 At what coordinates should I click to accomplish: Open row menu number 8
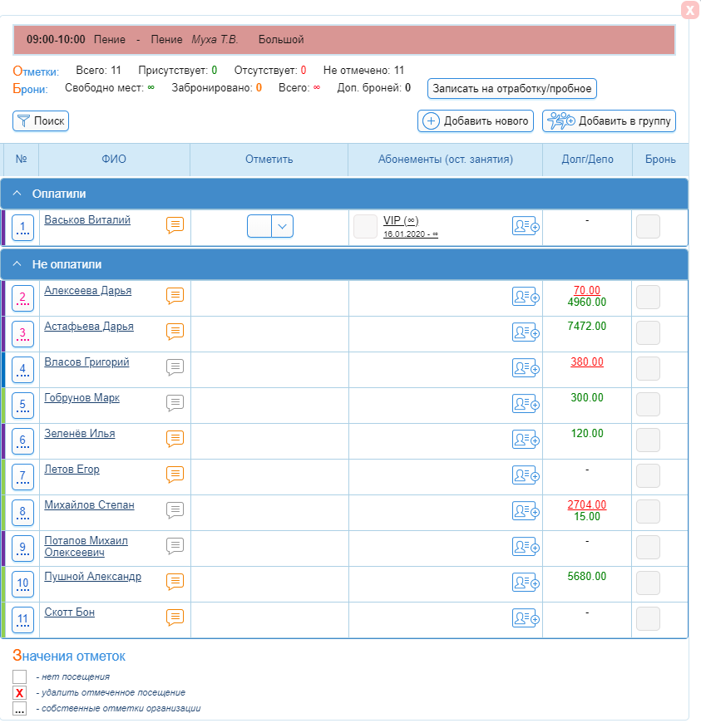(22, 513)
